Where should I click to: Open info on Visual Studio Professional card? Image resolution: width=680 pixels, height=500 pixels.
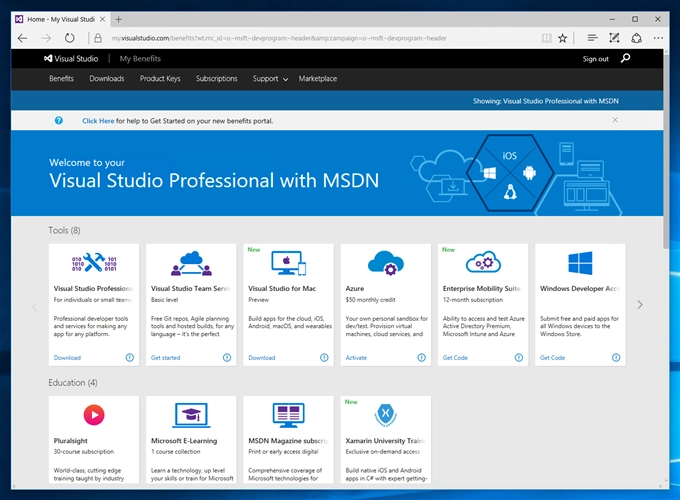coord(130,357)
